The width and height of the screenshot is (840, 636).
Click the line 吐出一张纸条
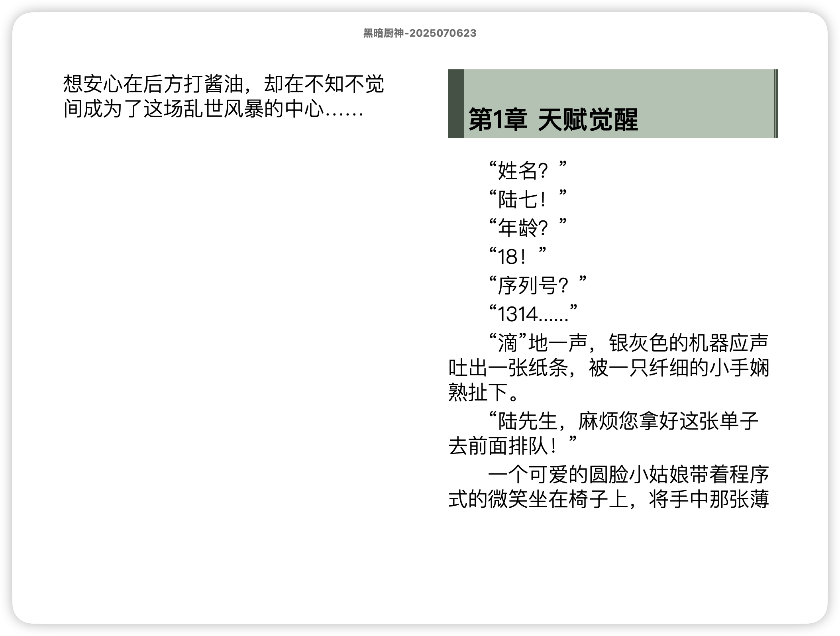pyautogui.click(x=608, y=368)
